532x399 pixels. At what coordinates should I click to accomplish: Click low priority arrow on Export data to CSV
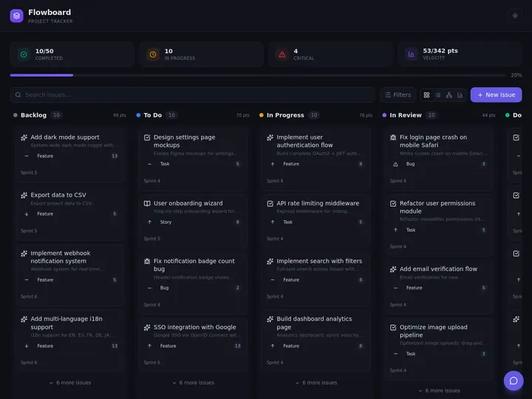click(27, 214)
